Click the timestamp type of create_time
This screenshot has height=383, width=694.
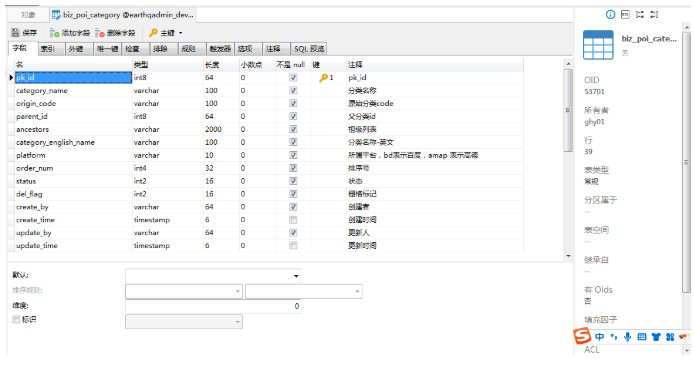[152, 220]
